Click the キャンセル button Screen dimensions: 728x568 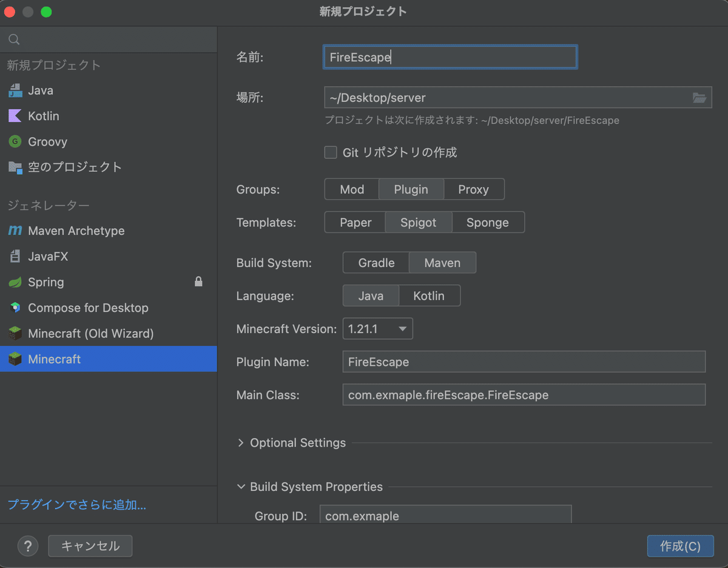point(90,546)
